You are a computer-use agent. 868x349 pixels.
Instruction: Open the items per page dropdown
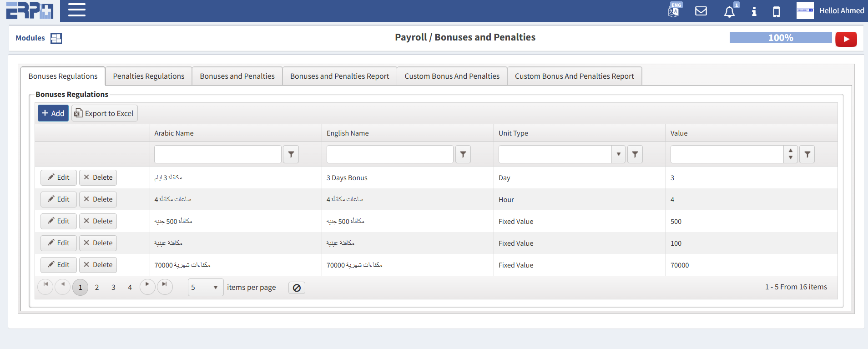pyautogui.click(x=215, y=288)
